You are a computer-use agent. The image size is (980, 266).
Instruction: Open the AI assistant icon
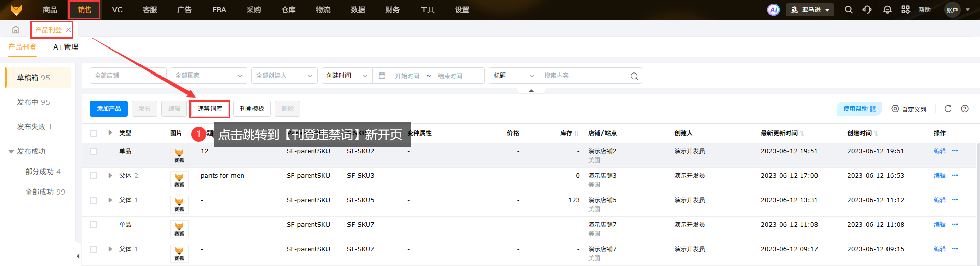(774, 10)
